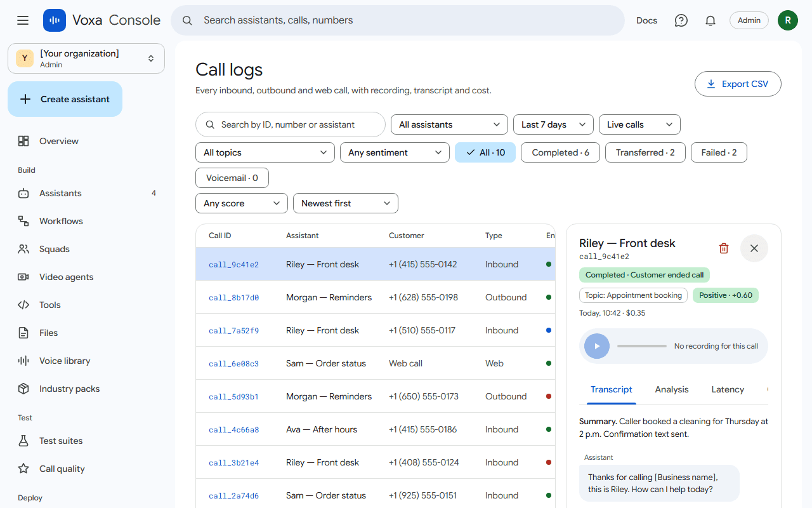
Task: Open the R user avatar menu
Action: point(788,20)
